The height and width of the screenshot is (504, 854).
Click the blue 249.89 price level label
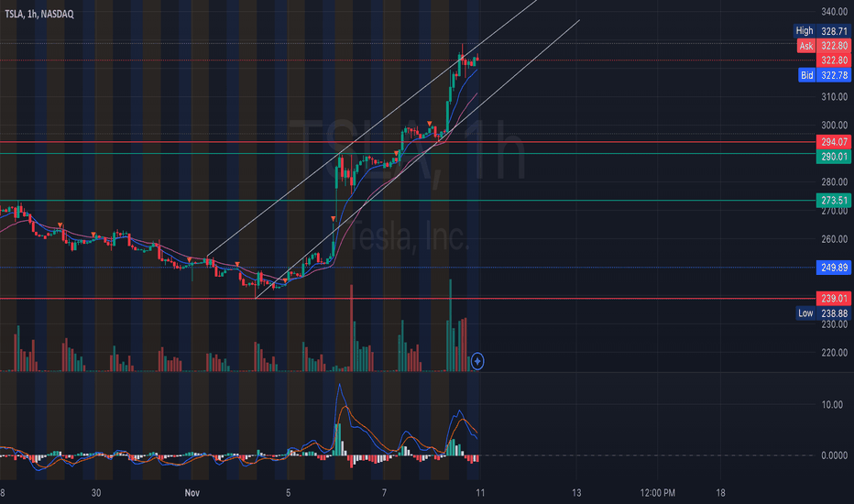point(834,268)
